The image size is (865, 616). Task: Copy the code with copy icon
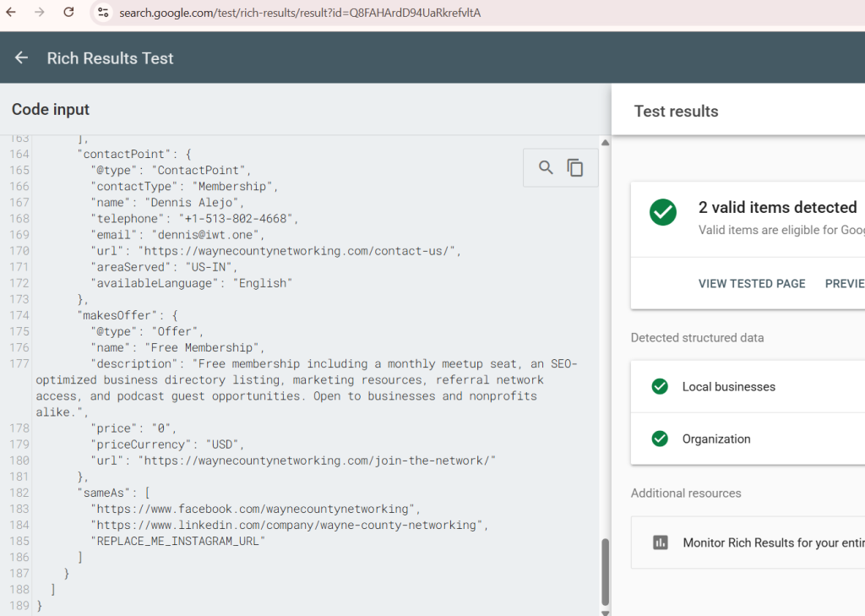pyautogui.click(x=574, y=167)
